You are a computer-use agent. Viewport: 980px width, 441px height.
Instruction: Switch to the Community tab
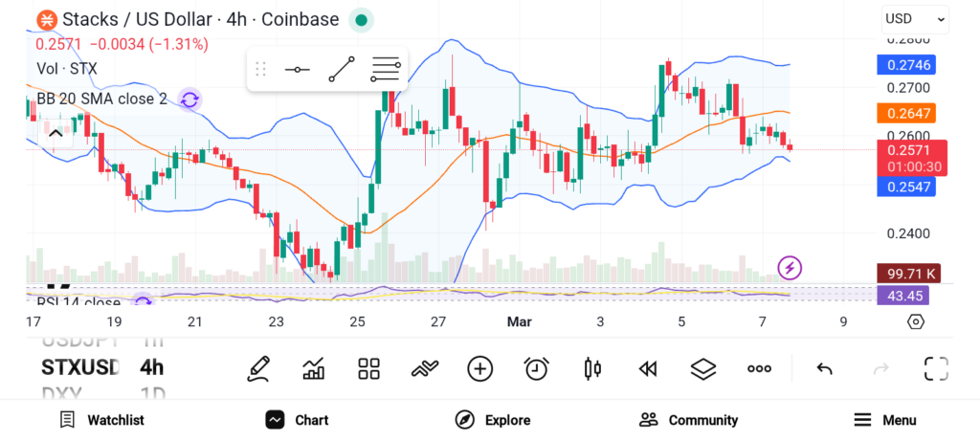pyautogui.click(x=688, y=420)
